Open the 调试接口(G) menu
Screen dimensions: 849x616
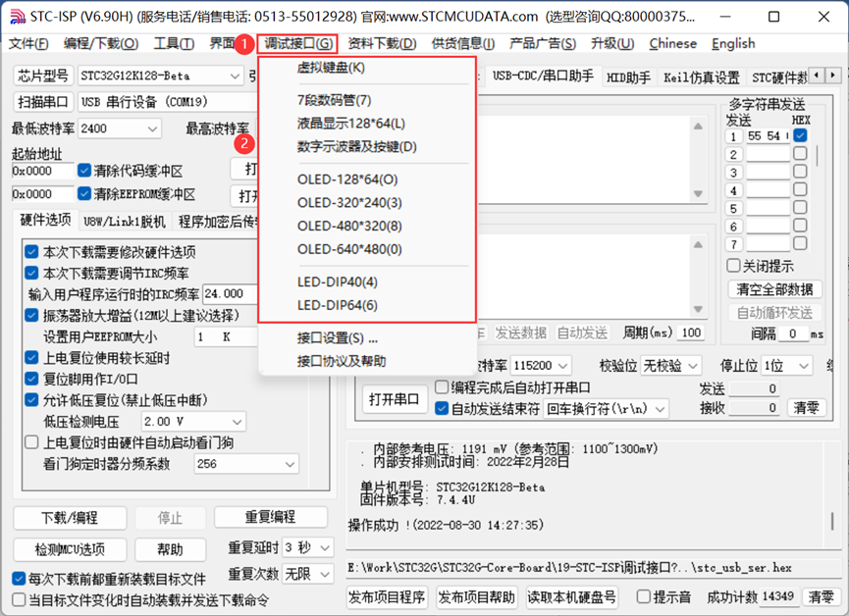point(297,43)
